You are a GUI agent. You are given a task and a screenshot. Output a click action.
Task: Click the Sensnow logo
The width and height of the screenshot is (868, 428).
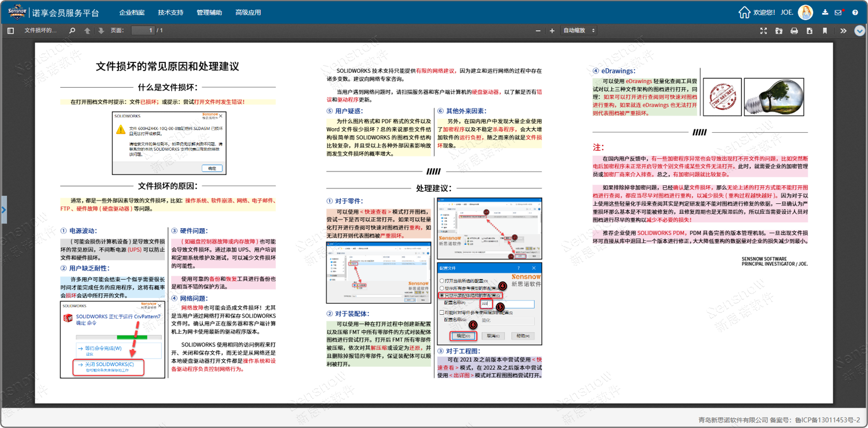pos(17,12)
